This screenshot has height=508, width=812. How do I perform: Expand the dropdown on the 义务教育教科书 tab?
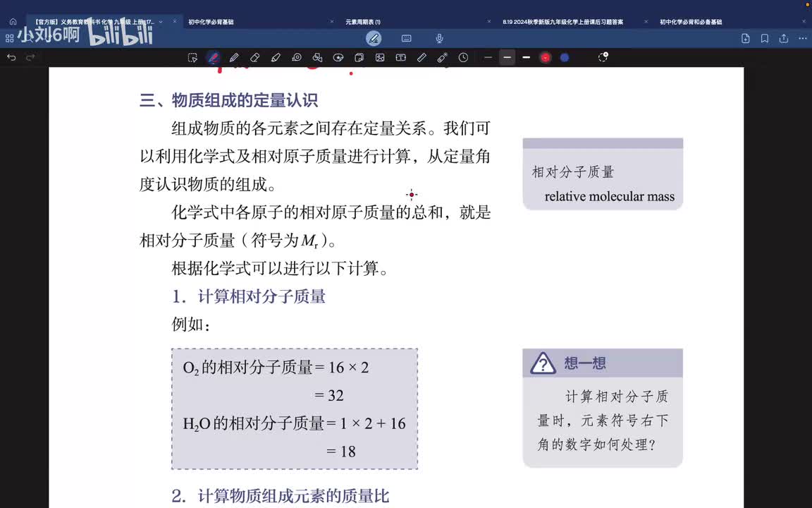(x=161, y=22)
